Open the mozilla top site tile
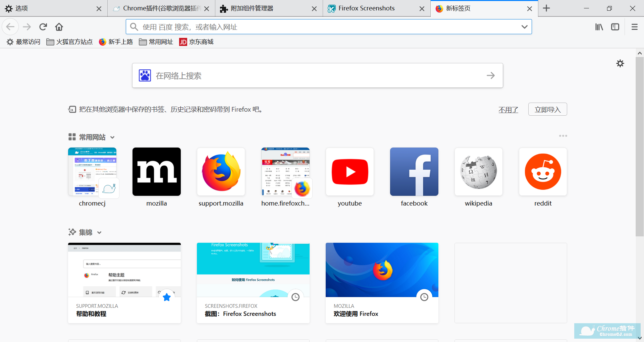 (x=157, y=172)
